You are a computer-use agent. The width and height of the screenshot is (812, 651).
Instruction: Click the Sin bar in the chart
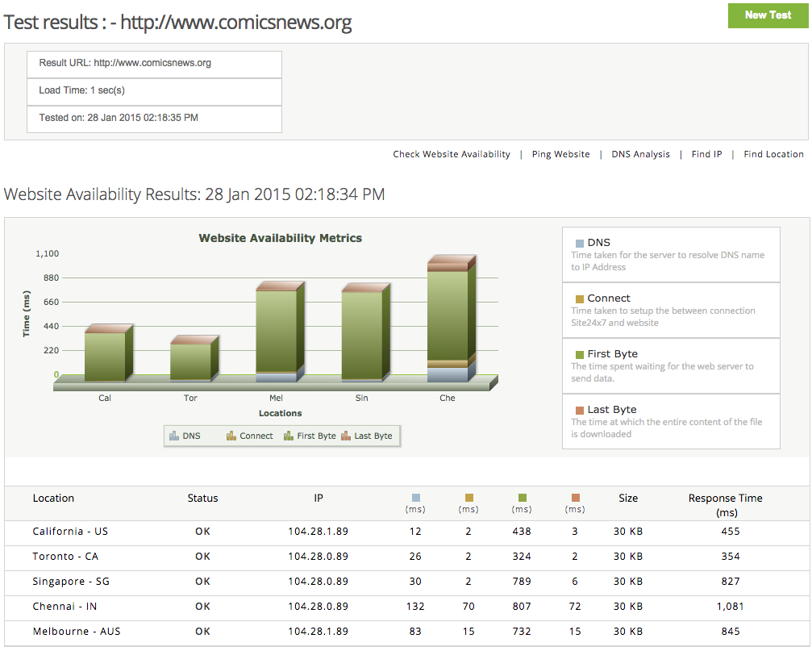[365, 332]
